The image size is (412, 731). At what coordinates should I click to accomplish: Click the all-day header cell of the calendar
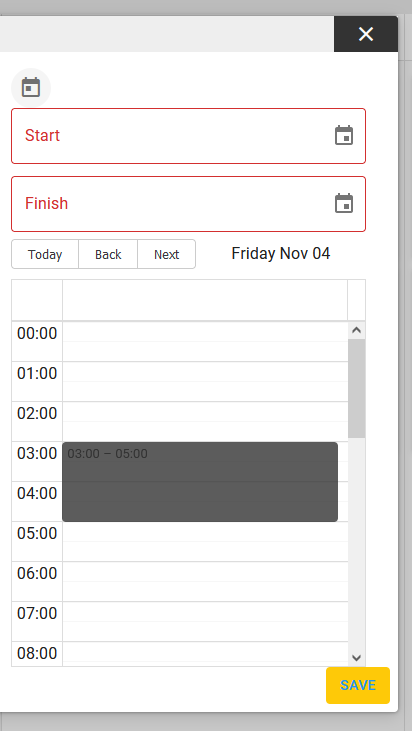pyautogui.click(x=205, y=300)
